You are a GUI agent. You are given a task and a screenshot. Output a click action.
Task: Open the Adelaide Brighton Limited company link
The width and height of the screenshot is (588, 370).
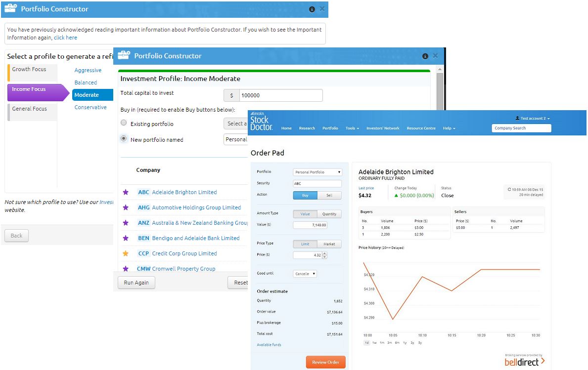coord(184,192)
